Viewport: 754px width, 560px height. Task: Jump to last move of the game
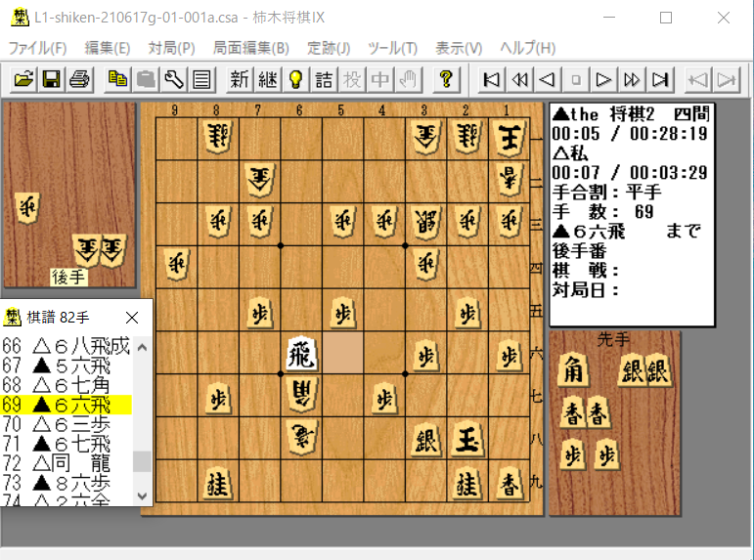click(661, 79)
